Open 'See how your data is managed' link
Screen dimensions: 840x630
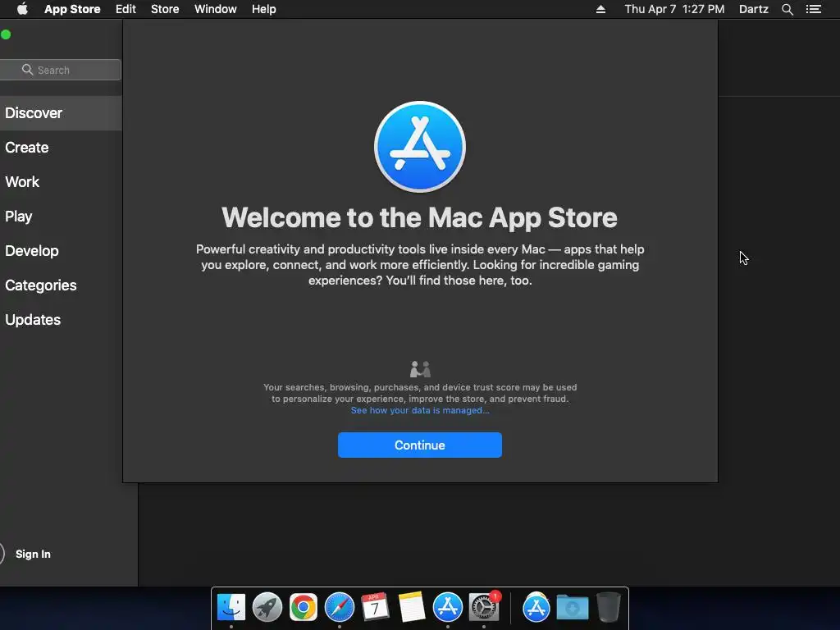pyautogui.click(x=420, y=410)
